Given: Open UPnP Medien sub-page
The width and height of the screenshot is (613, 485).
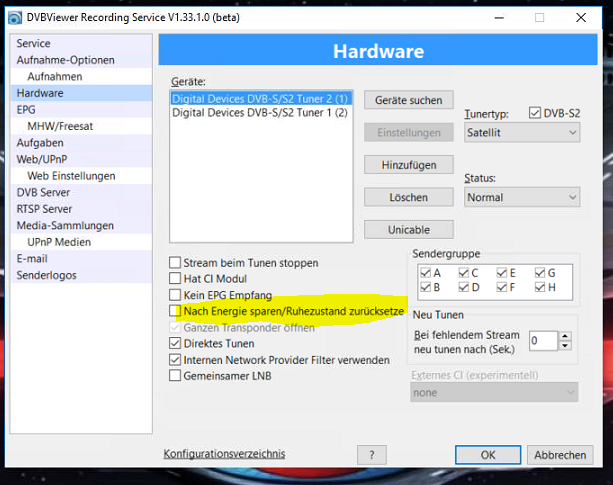Looking at the screenshot, I should click(x=81, y=242).
